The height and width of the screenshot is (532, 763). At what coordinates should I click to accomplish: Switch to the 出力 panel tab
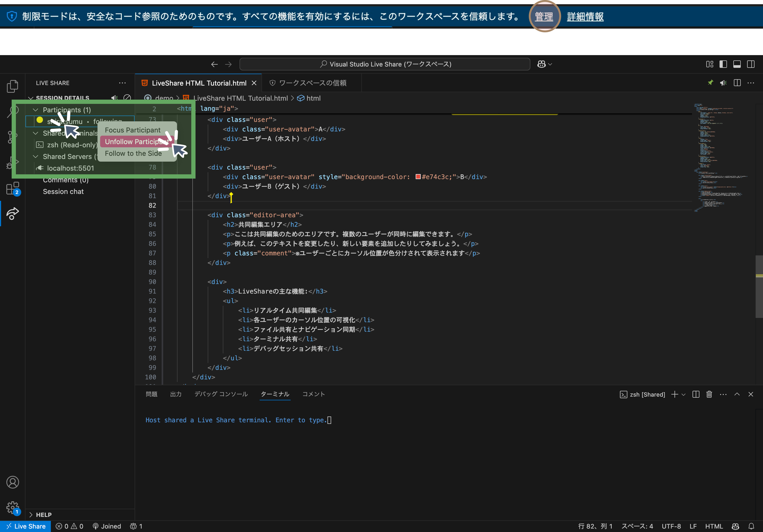pyautogui.click(x=176, y=394)
